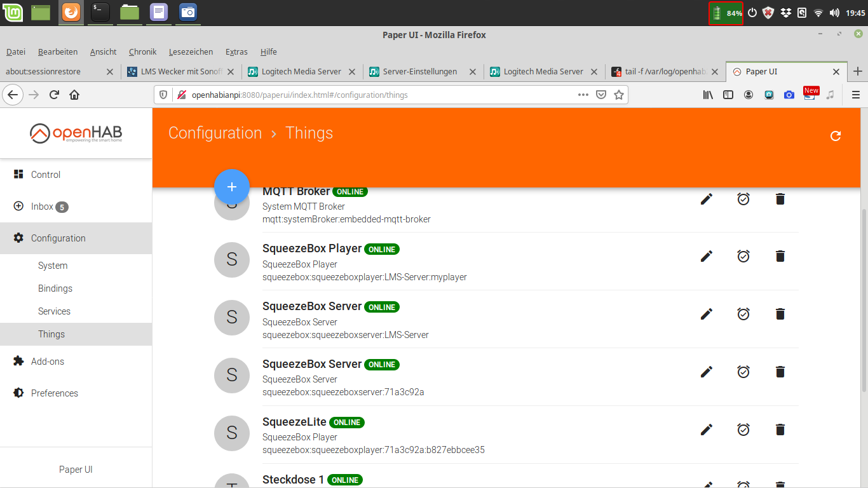
Task: Open the Firefox home page
Action: tap(74, 95)
